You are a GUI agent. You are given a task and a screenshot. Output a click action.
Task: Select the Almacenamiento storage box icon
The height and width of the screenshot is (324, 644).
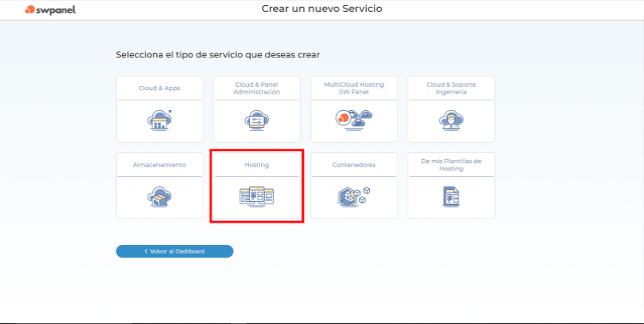coord(160,197)
